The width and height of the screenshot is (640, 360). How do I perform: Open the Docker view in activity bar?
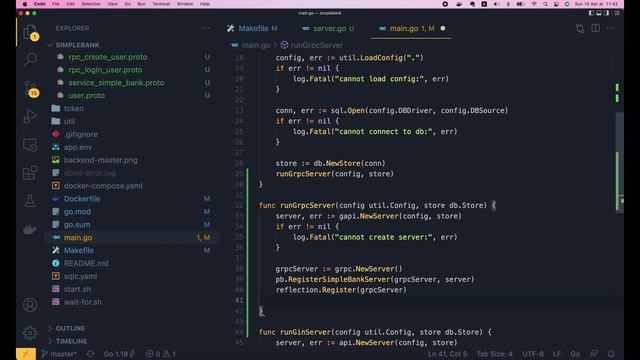[x=30, y=229]
